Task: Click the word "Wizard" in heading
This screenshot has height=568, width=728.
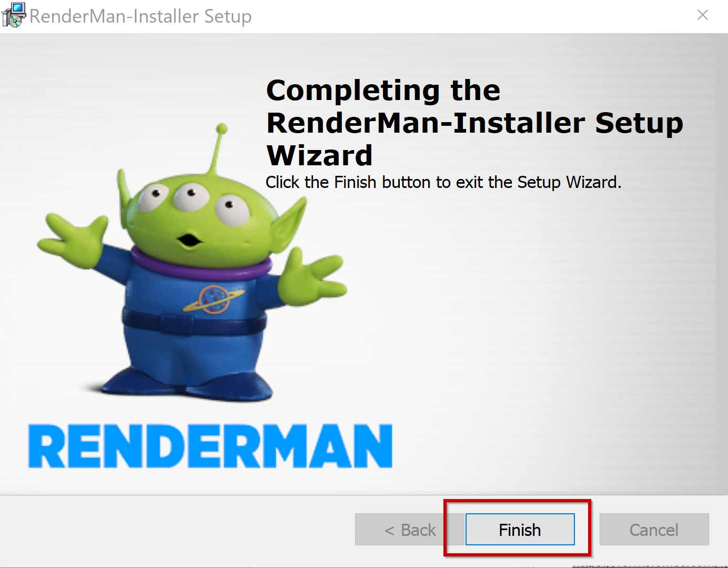Action: coord(319,155)
